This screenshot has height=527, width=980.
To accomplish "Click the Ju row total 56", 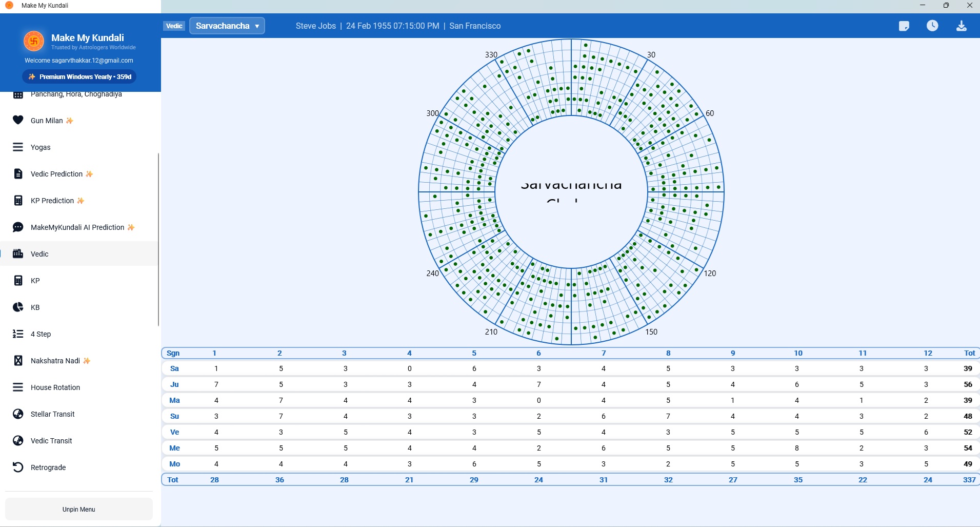I will click(968, 384).
